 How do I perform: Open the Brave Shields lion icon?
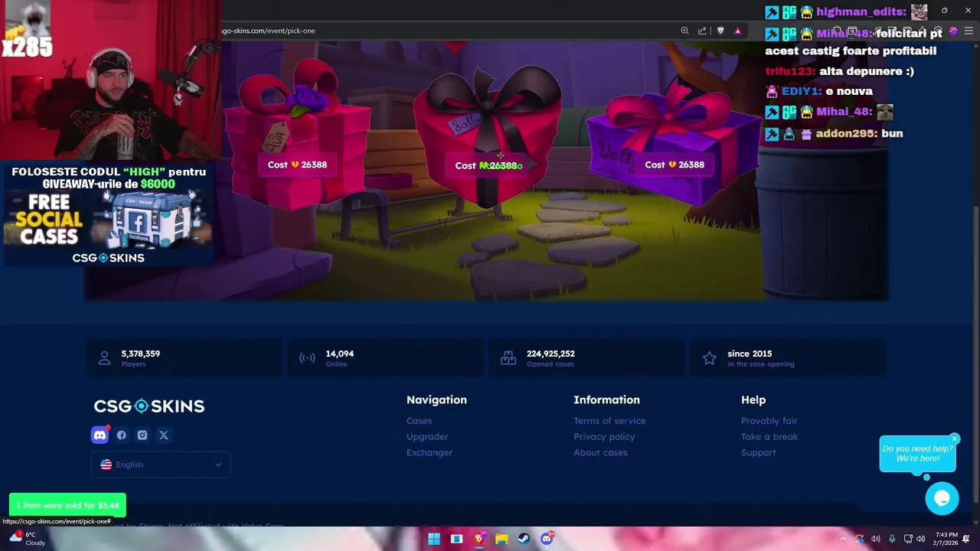coord(720,31)
